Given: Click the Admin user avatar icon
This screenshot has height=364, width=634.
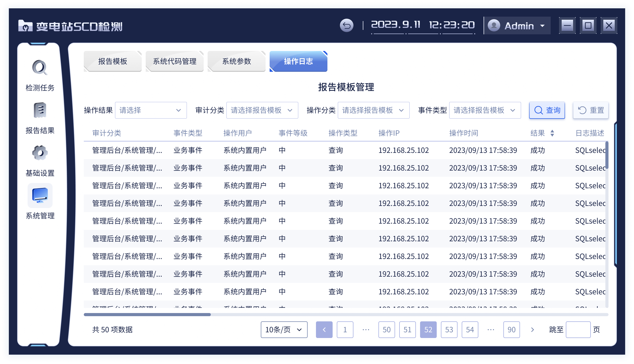Looking at the screenshot, I should click(494, 25).
